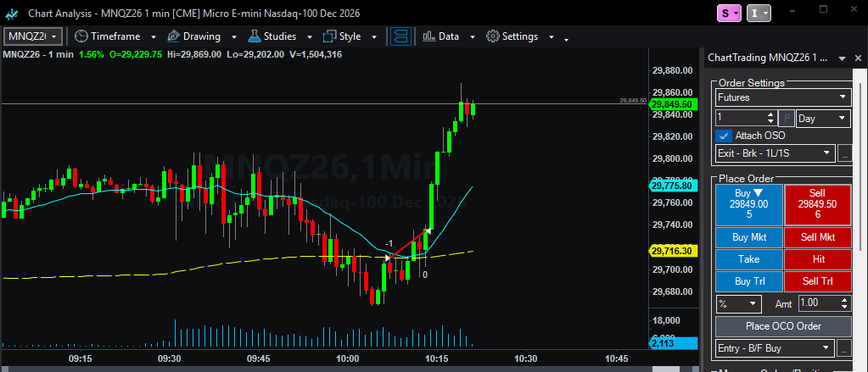868x372 pixels.
Task: Click the Sell 29849.50 limit button
Action: tap(817, 204)
